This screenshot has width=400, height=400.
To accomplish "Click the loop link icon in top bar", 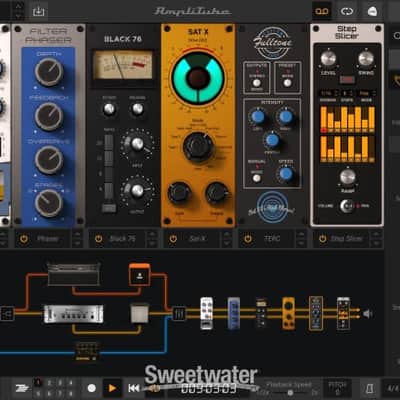I will click(x=347, y=11).
